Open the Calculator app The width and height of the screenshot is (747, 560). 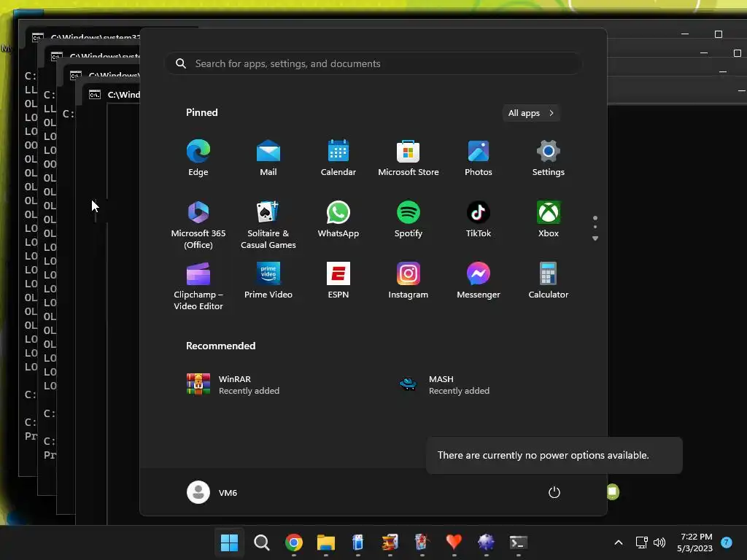click(x=549, y=281)
